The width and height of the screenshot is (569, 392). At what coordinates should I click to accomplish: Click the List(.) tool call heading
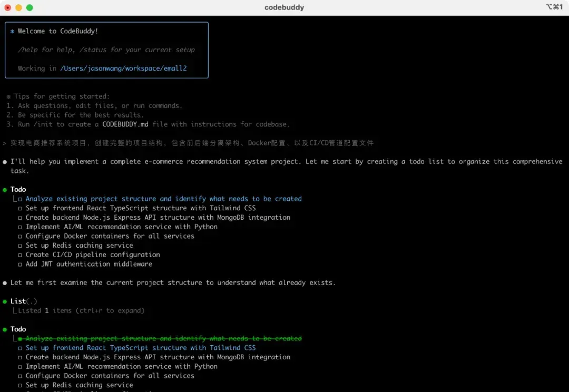click(x=24, y=301)
